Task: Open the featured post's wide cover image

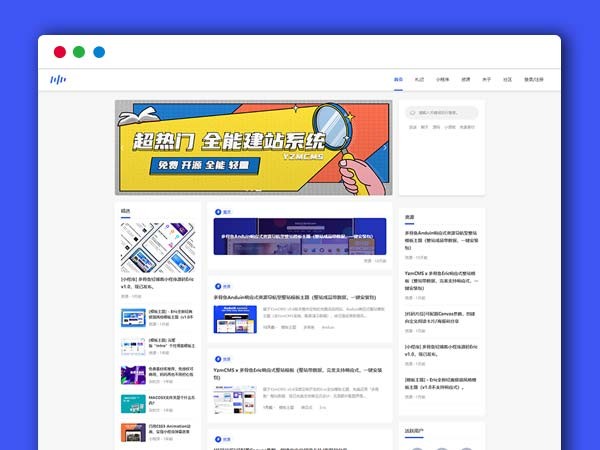Action: coord(299,238)
